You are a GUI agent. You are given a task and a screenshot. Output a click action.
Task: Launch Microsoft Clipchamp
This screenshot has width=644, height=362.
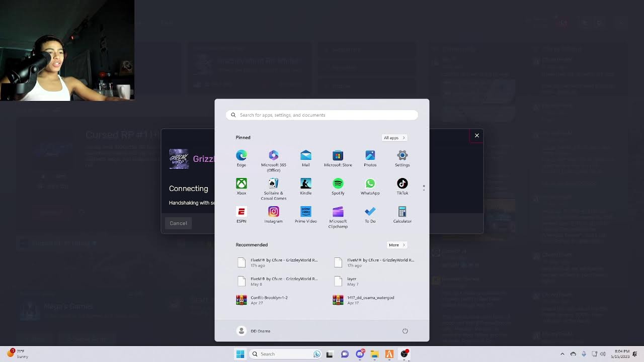click(338, 217)
